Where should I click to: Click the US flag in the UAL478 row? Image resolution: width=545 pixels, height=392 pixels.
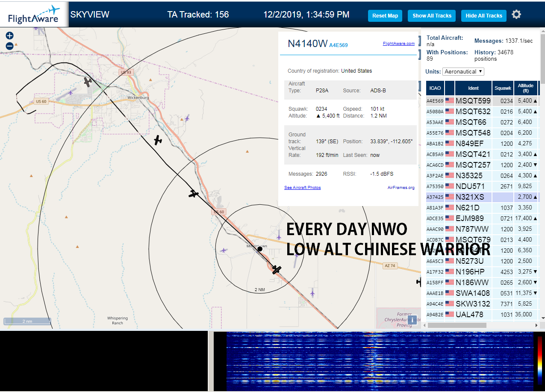pyautogui.click(x=450, y=315)
